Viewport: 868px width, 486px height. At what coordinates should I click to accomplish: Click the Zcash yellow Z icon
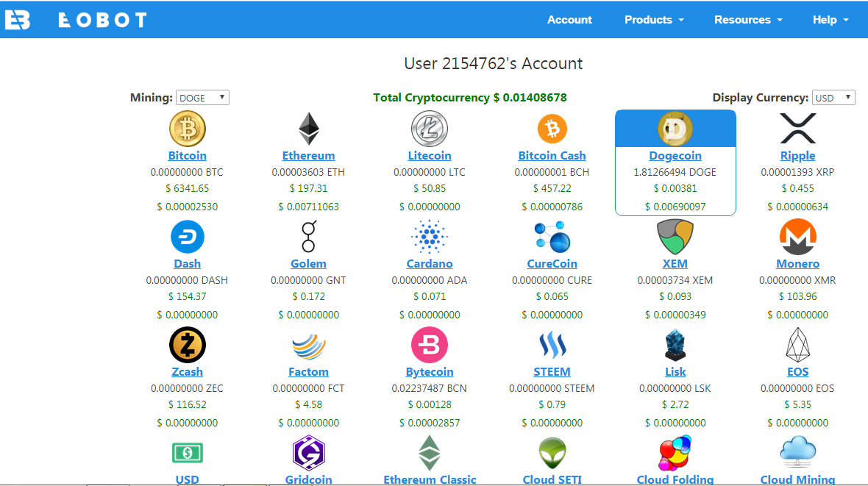pyautogui.click(x=187, y=344)
